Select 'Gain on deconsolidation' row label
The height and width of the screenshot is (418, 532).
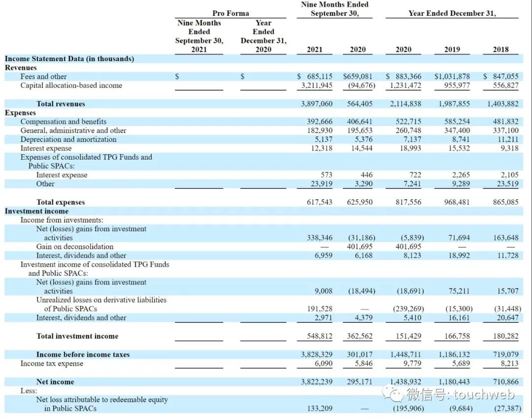point(75,246)
